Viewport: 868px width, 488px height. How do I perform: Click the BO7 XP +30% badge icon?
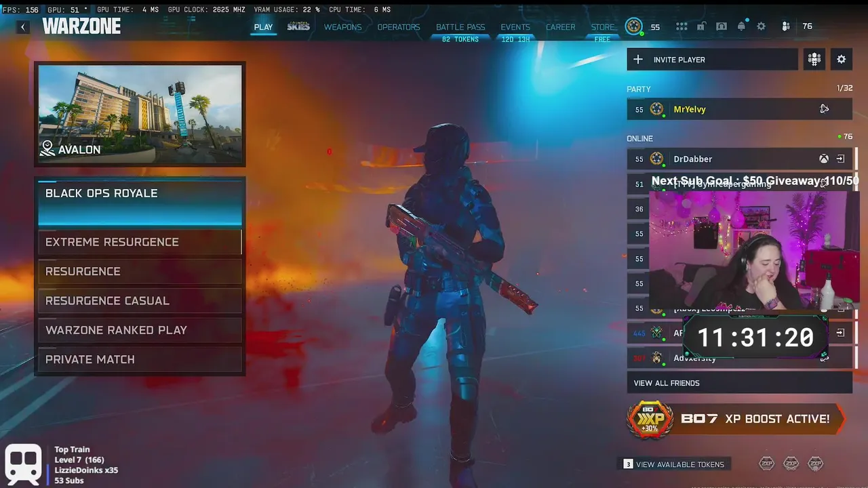click(650, 419)
